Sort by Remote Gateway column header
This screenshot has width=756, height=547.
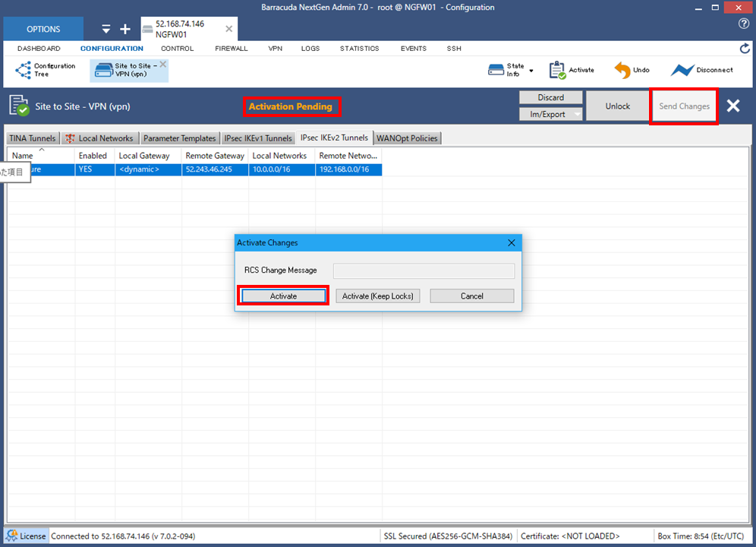[215, 156]
